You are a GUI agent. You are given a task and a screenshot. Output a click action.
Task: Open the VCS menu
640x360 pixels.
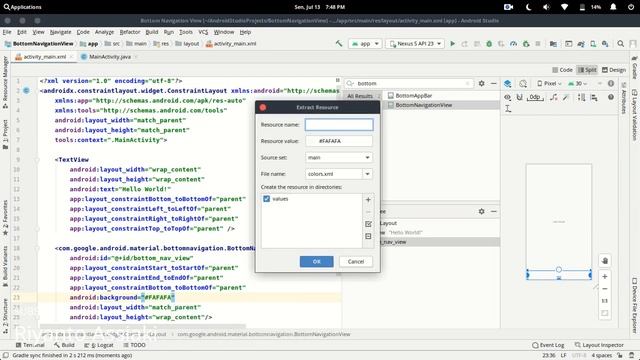(x=203, y=32)
